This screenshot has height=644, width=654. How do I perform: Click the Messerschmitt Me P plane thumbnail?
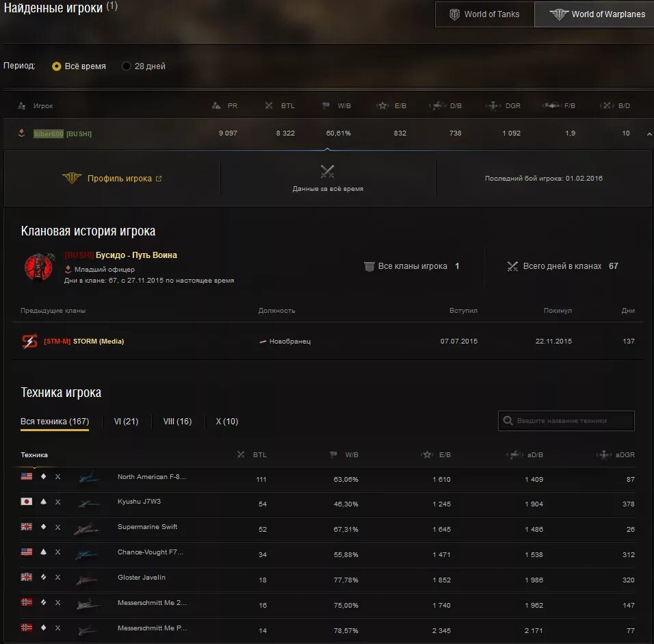88,630
